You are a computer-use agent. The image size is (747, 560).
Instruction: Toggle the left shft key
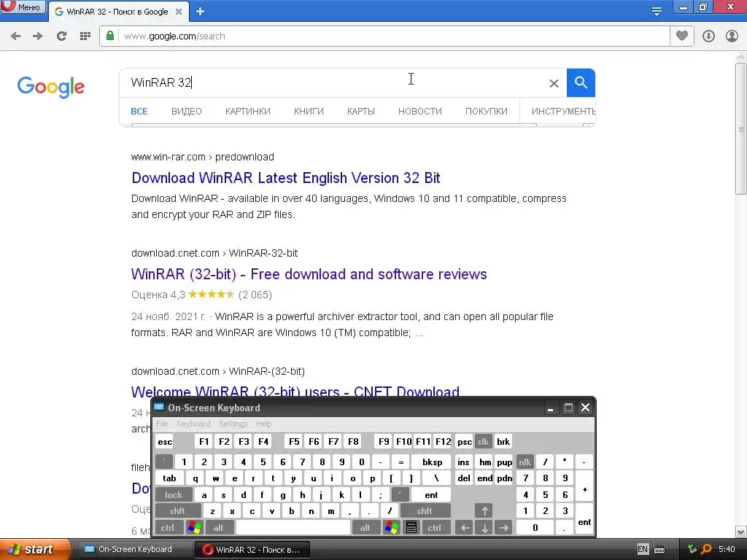tap(177, 511)
